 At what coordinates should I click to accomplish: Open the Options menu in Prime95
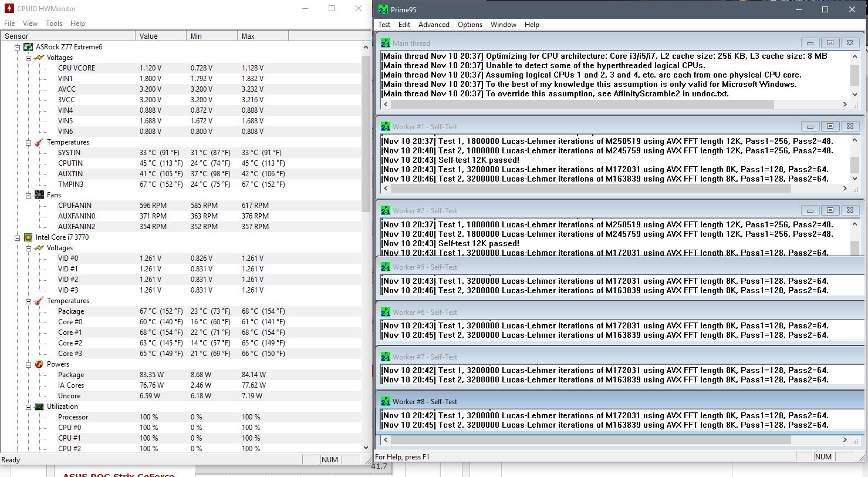click(x=470, y=25)
